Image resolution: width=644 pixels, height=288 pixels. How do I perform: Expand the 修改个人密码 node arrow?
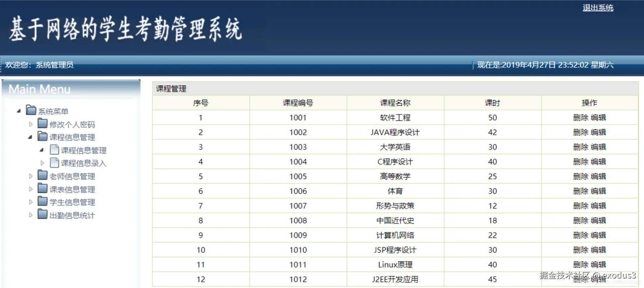(x=31, y=124)
